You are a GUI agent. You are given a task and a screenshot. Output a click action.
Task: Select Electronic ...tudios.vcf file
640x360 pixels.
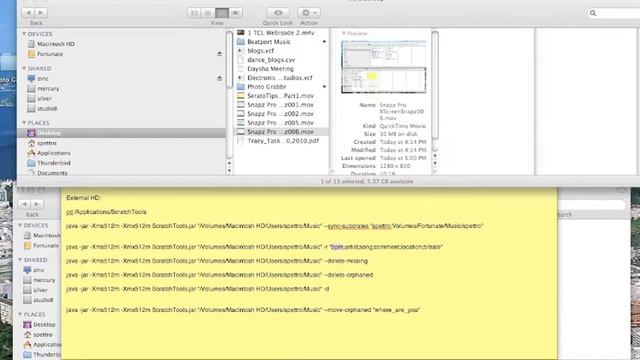(x=281, y=78)
